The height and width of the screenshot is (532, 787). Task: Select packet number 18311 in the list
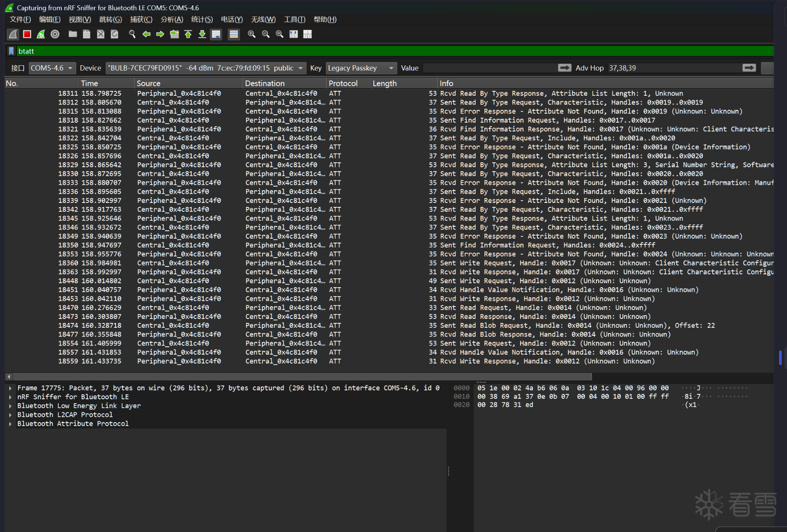pyautogui.click(x=389, y=94)
